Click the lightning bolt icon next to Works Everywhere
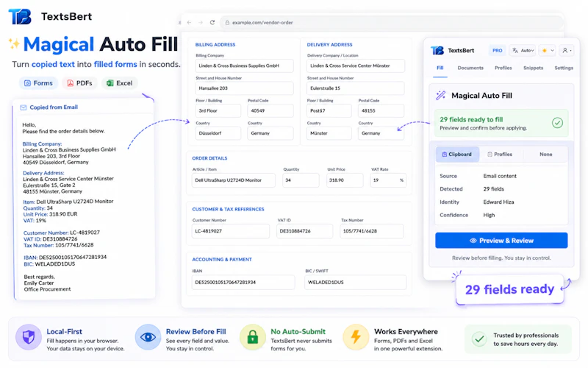Screen dimensions: 588x368 [x=356, y=337]
